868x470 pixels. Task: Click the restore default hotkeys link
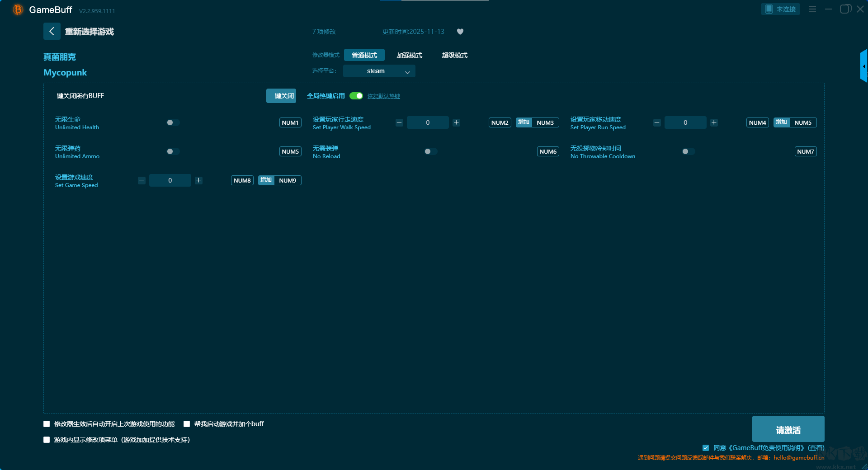click(383, 96)
